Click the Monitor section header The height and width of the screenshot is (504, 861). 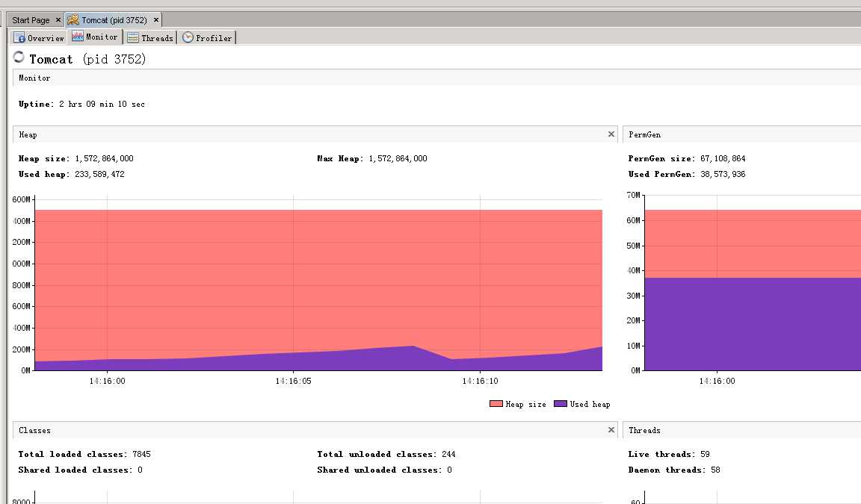pos(436,78)
